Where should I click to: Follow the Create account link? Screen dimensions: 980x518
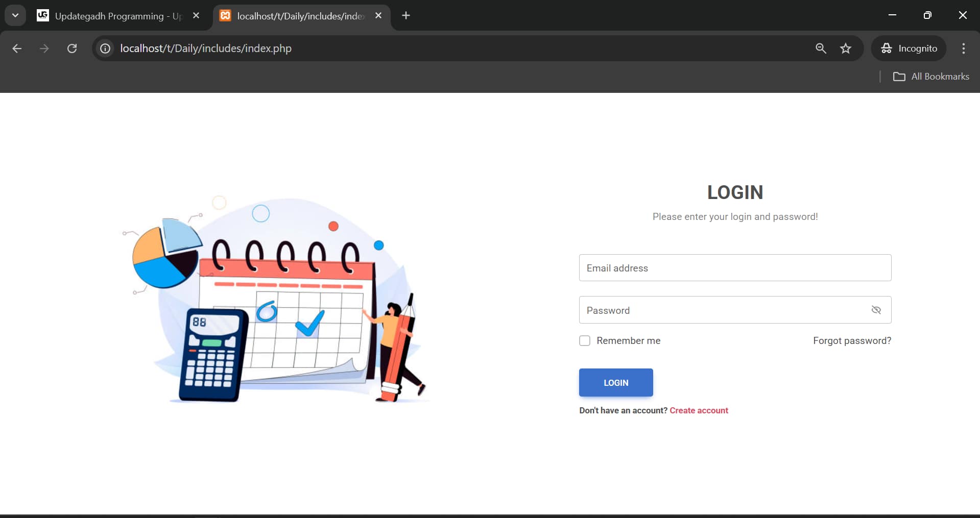699,410
